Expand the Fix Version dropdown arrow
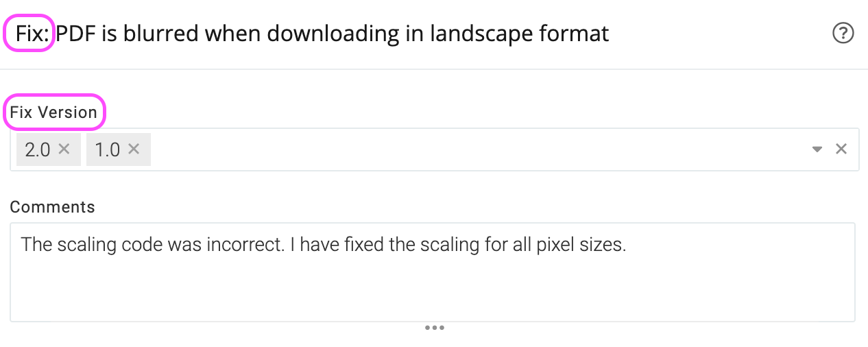 (817, 149)
